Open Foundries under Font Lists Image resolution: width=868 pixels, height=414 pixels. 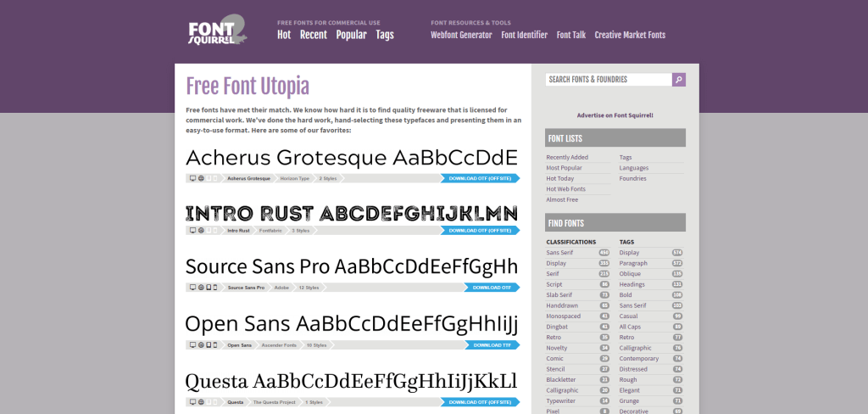click(x=632, y=178)
